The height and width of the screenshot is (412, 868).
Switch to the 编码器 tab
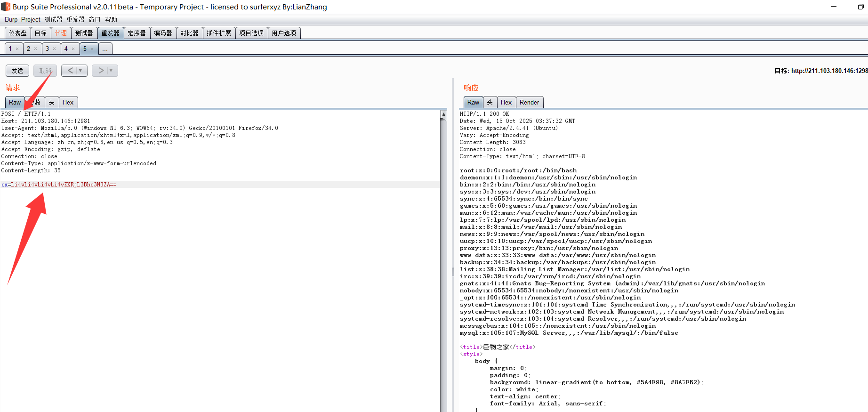[163, 33]
